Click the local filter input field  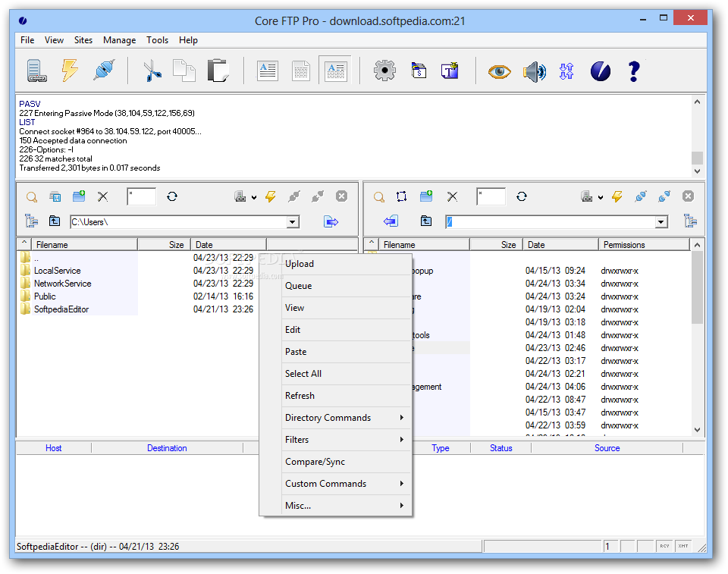141,196
